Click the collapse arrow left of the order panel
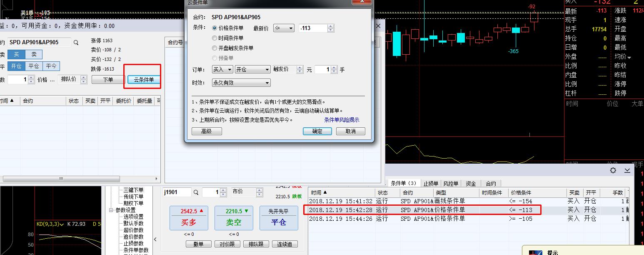This screenshot has width=644, height=255. (x=155, y=240)
